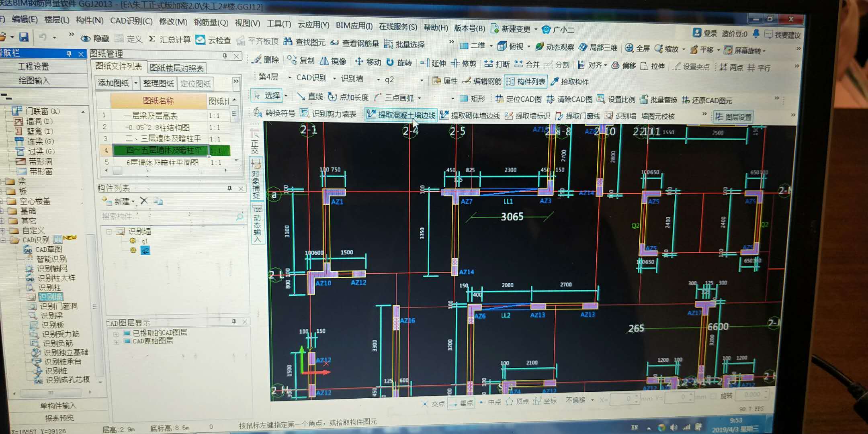Open the 第4层 floor dropdown

(289, 77)
